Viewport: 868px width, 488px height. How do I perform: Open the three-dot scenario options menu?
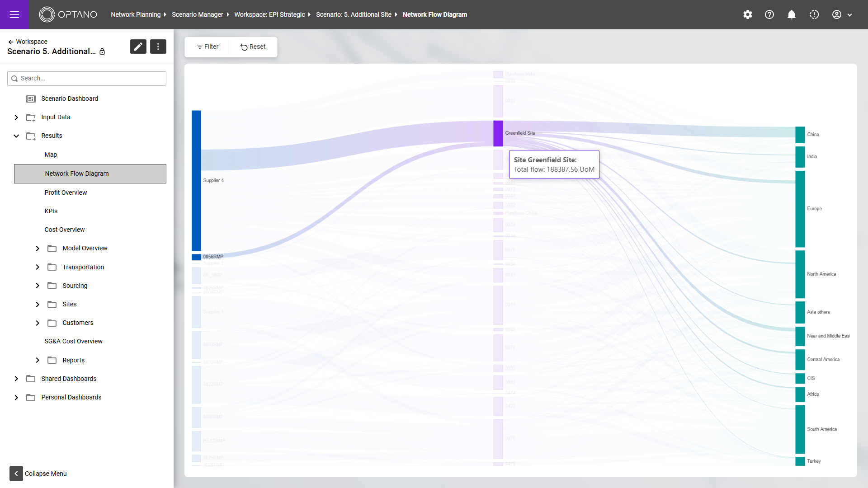click(158, 47)
